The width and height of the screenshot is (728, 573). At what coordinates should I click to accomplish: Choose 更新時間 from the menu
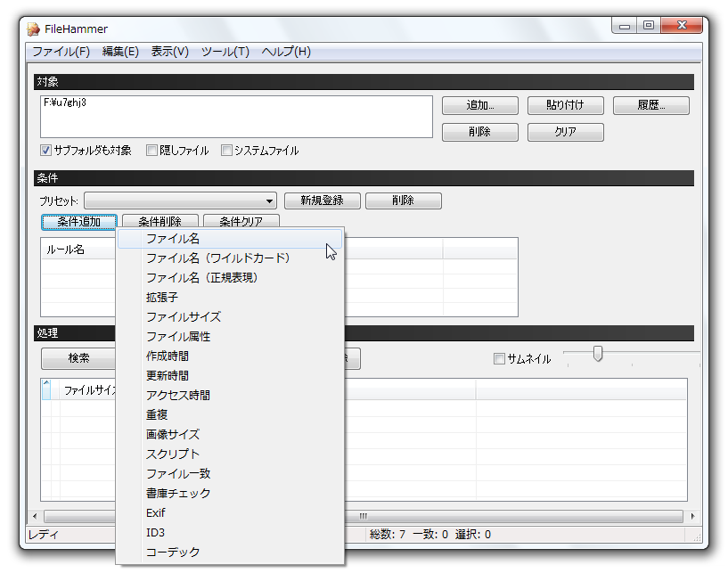(230, 376)
